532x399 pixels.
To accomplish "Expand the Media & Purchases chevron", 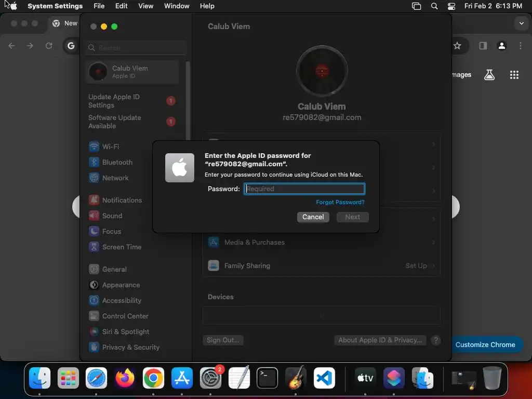I will click(x=434, y=242).
